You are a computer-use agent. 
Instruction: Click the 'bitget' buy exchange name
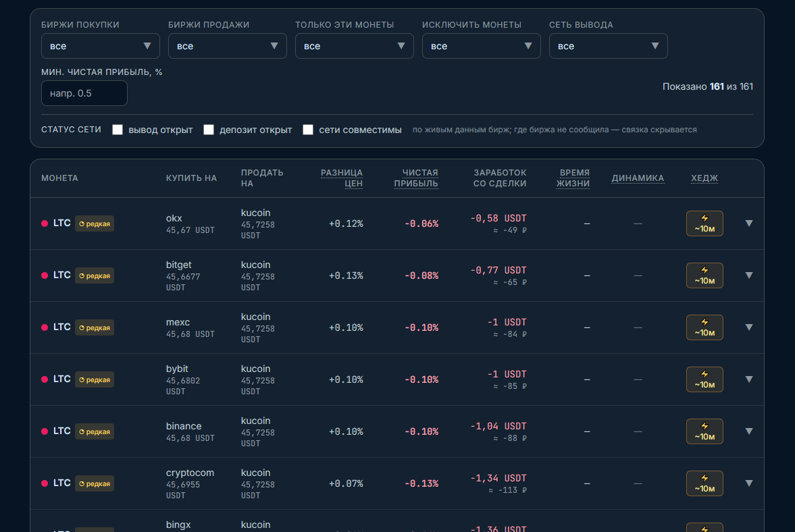[178, 265]
